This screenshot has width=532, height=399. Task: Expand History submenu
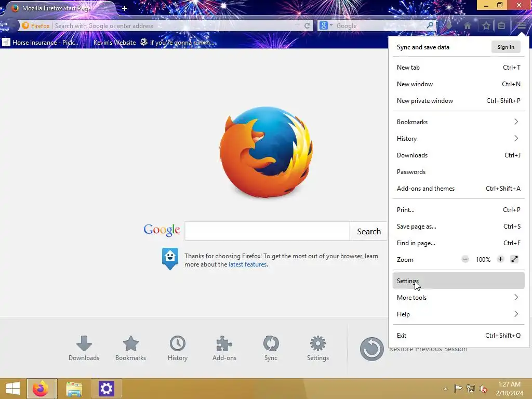458,138
